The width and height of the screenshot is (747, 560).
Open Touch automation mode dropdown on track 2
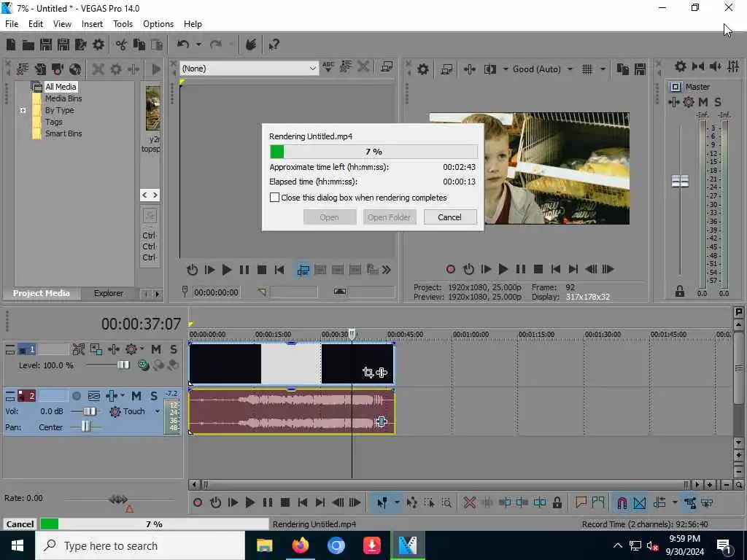tap(158, 411)
